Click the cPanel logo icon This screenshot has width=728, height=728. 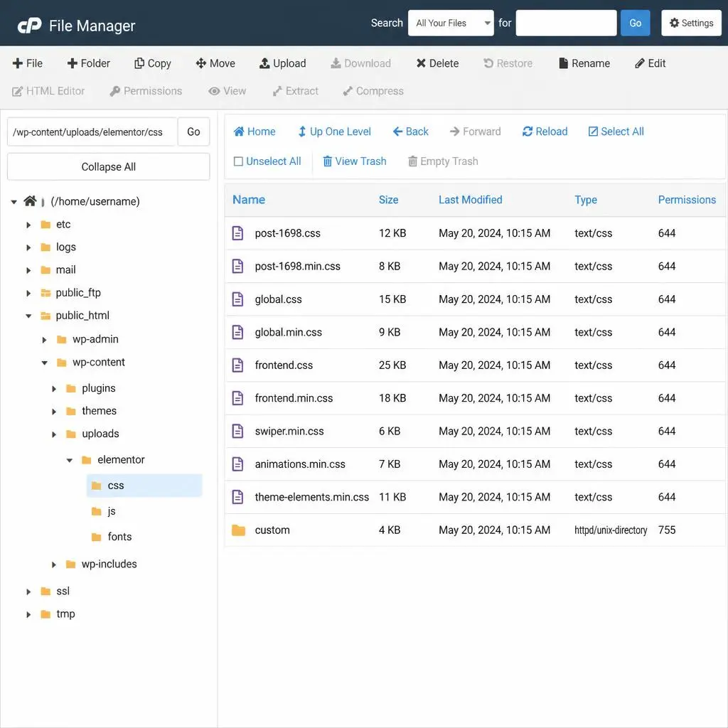(x=29, y=26)
